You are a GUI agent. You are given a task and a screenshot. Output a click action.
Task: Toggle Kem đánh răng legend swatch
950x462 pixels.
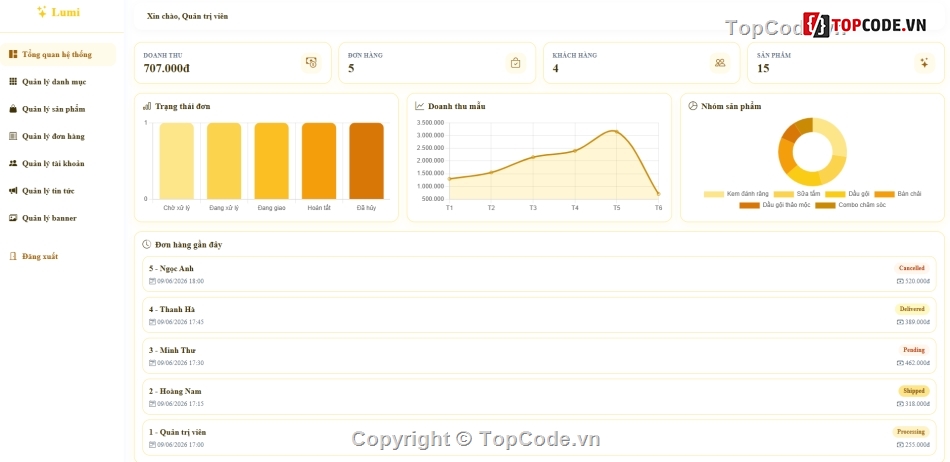714,194
